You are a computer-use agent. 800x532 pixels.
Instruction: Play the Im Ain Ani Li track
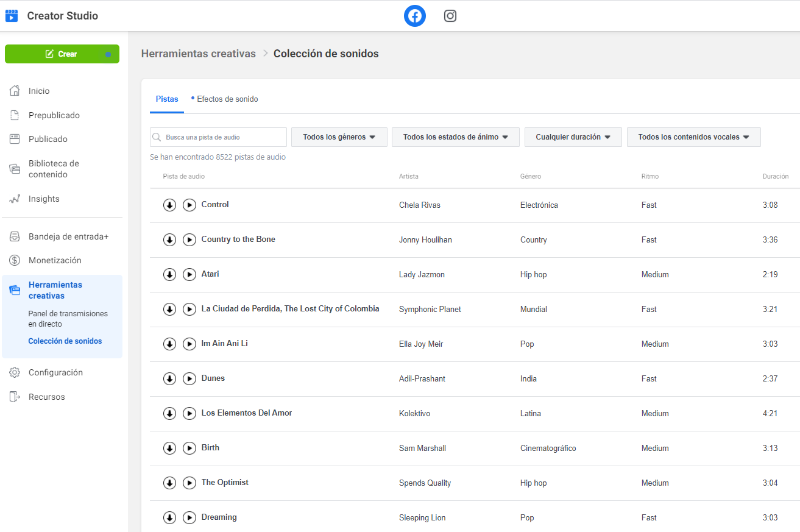click(x=189, y=344)
